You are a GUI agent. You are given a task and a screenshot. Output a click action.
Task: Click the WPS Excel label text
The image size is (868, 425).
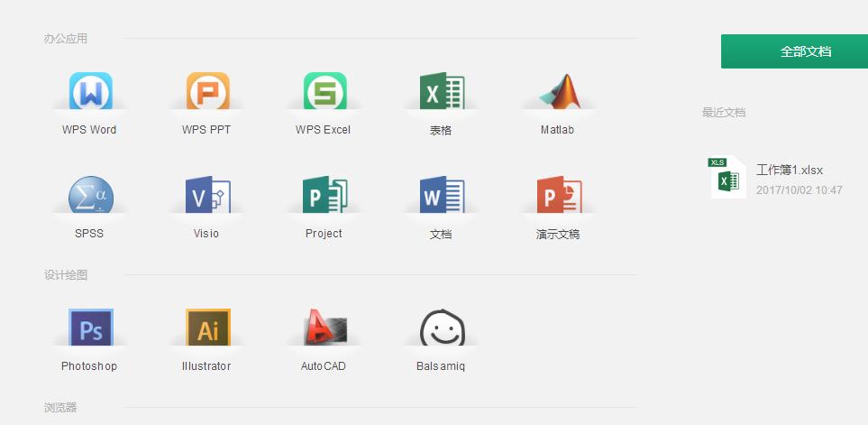[324, 130]
